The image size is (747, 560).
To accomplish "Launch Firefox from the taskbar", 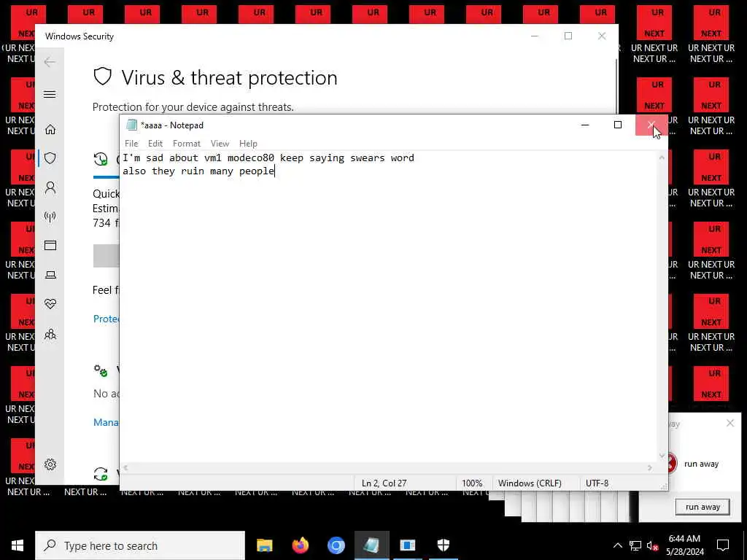I will pyautogui.click(x=300, y=545).
